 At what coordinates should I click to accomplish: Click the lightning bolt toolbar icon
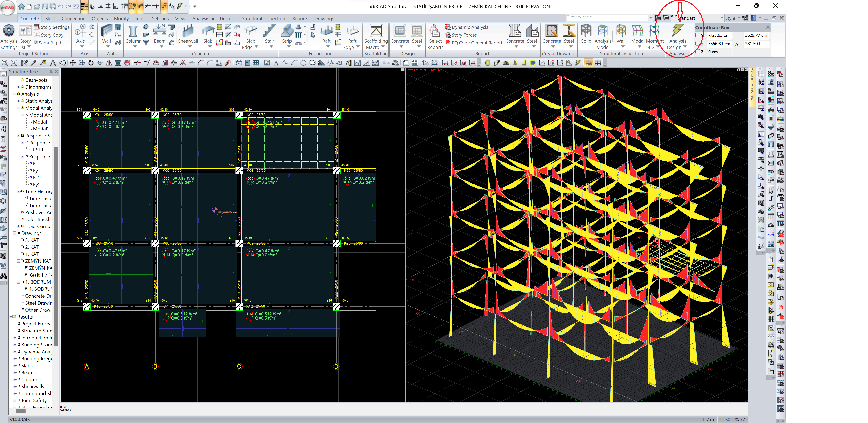click(578, 63)
